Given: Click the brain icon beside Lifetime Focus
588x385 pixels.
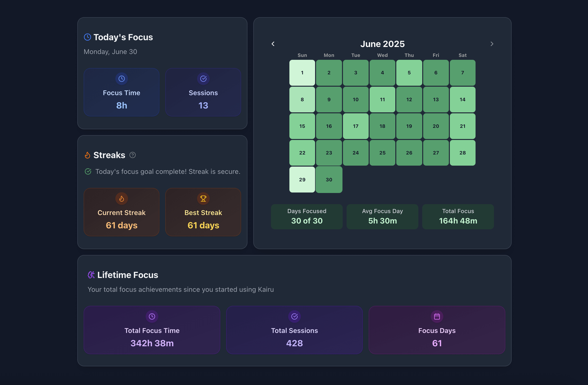Looking at the screenshot, I should [x=91, y=275].
